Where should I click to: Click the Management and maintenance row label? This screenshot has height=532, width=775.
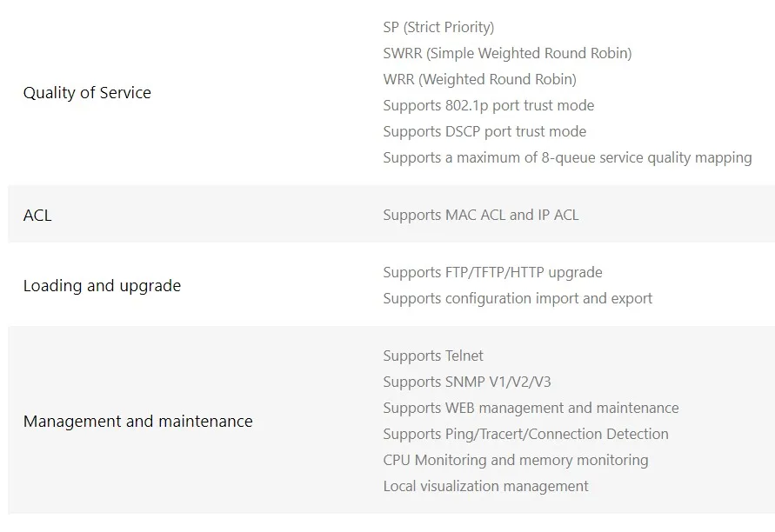[x=137, y=422]
